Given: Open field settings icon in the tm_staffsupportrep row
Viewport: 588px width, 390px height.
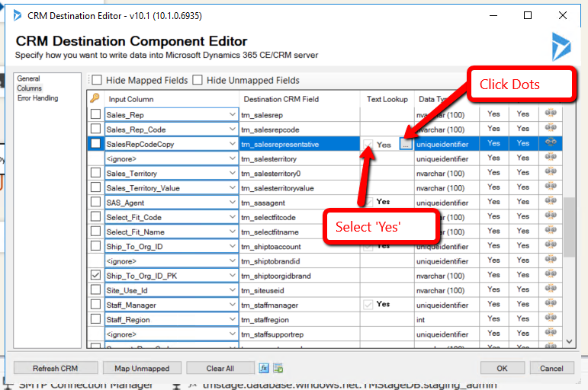Looking at the screenshot, I should tap(551, 332).
